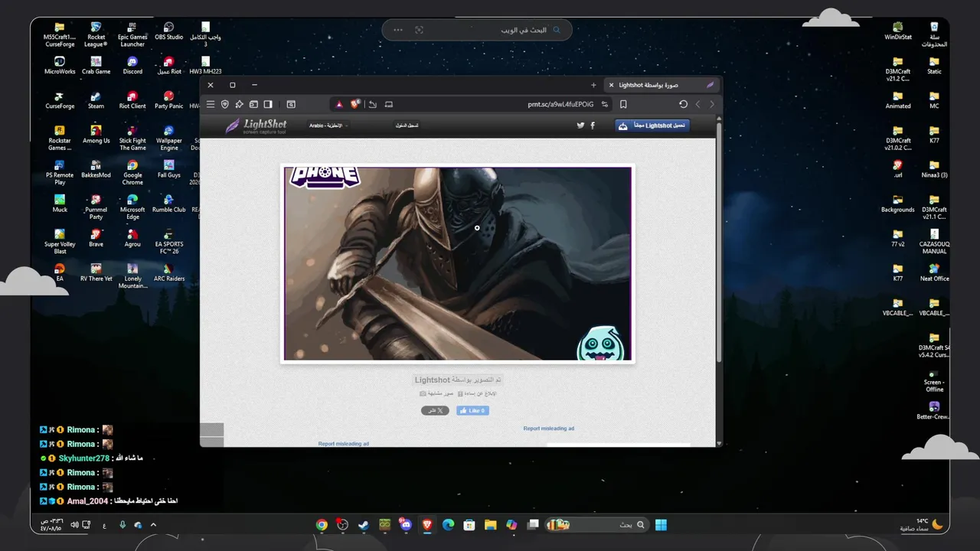Select the Fall Guys desktop icon

(169, 169)
